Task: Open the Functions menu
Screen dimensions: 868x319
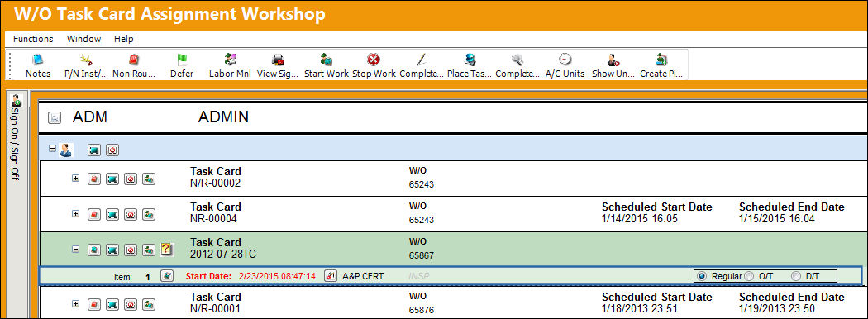Action: [33, 39]
